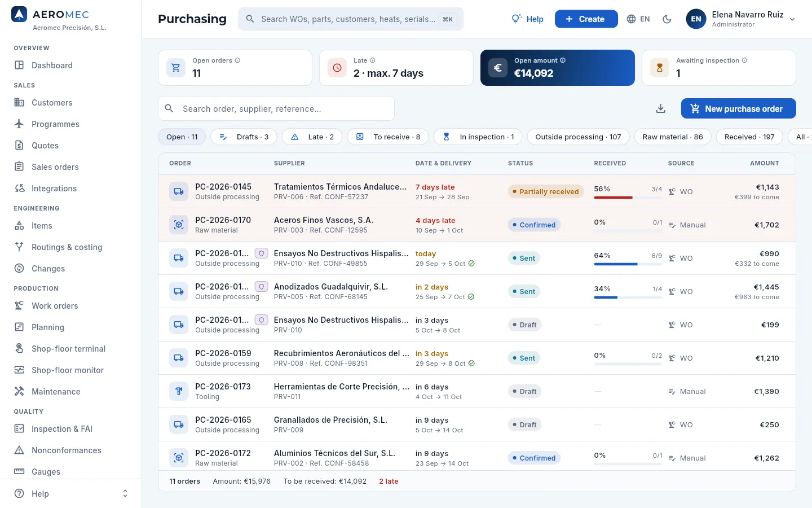Screen dimensions: 812x508
Task: Click the blue Create button
Action: [586, 19]
